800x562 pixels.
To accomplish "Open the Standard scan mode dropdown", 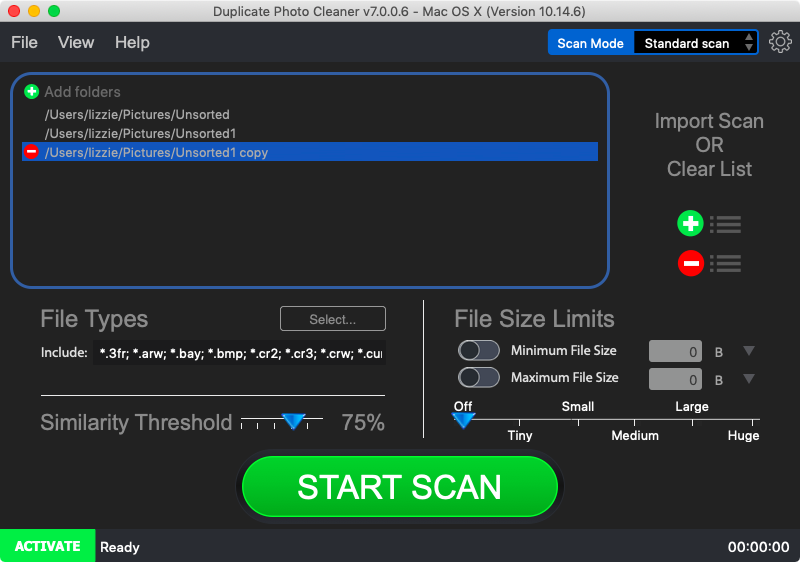I will (x=695, y=43).
